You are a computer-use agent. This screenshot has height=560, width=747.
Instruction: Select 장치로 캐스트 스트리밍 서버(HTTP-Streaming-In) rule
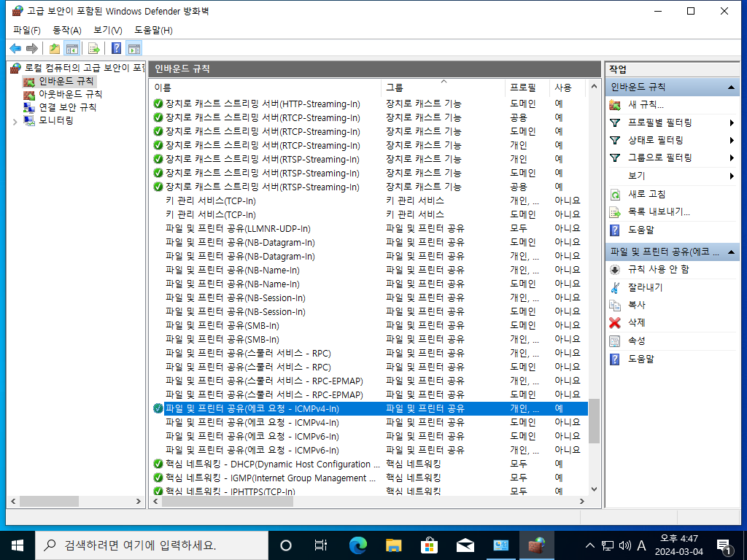coord(263,104)
